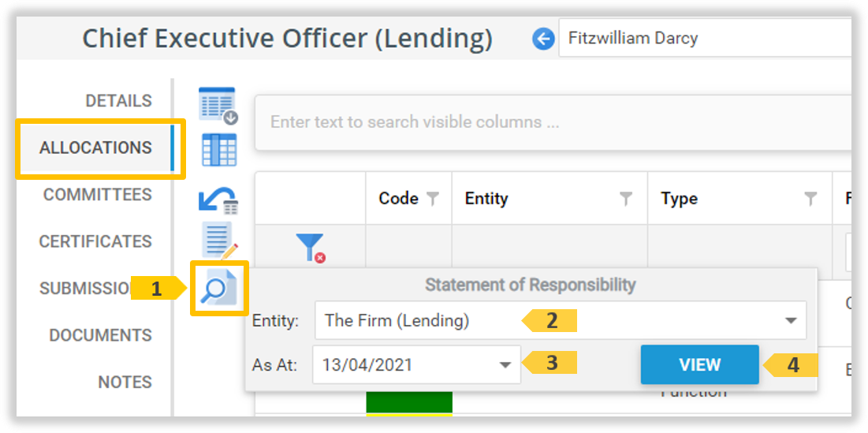Open the As At date dropdown

pyautogui.click(x=505, y=365)
